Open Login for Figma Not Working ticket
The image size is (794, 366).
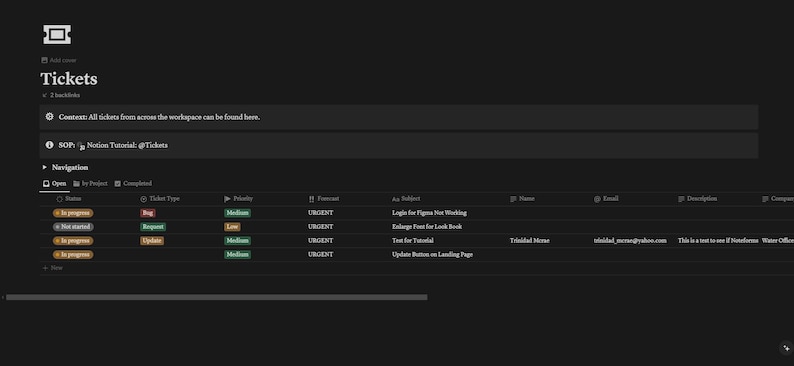click(429, 213)
